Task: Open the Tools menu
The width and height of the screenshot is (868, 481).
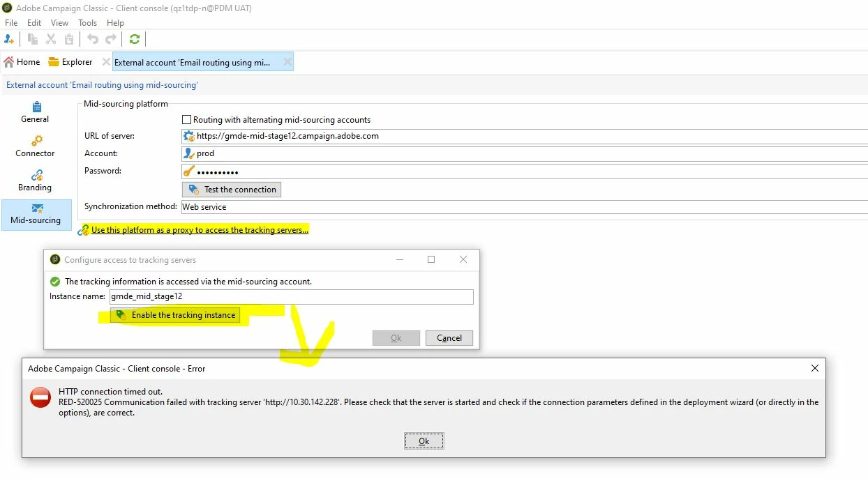Action: coord(88,23)
